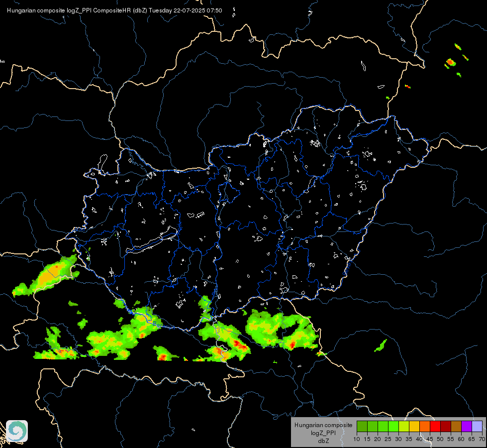
Task: Select the 60–65 dBZ purple swatch
Action: coord(467,426)
